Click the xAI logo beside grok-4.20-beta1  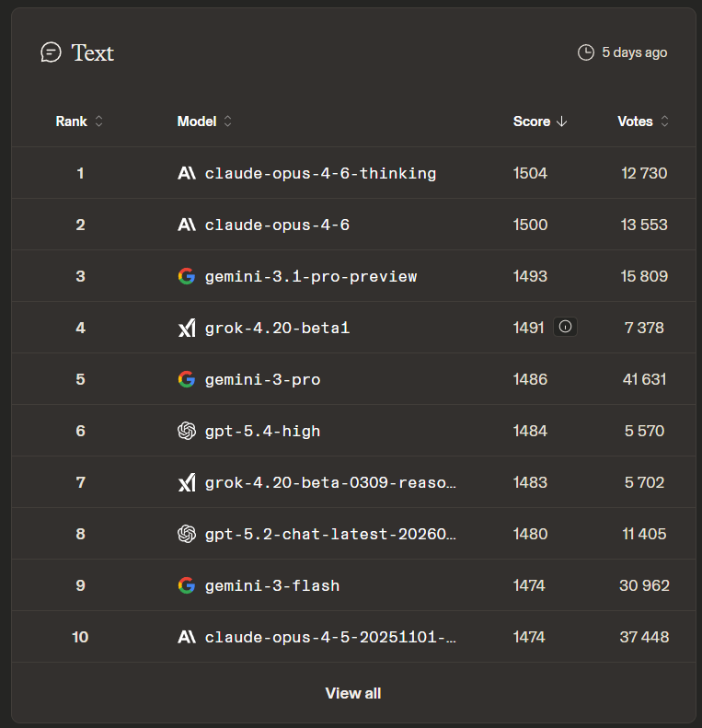pyautogui.click(x=187, y=328)
